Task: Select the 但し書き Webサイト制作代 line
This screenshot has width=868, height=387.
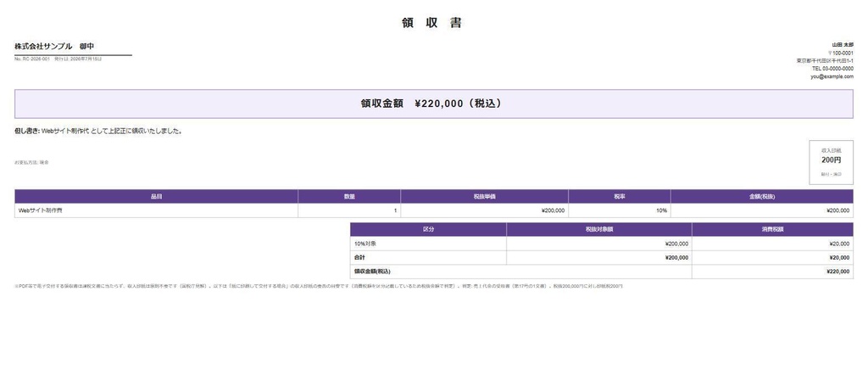Action: [x=98, y=132]
